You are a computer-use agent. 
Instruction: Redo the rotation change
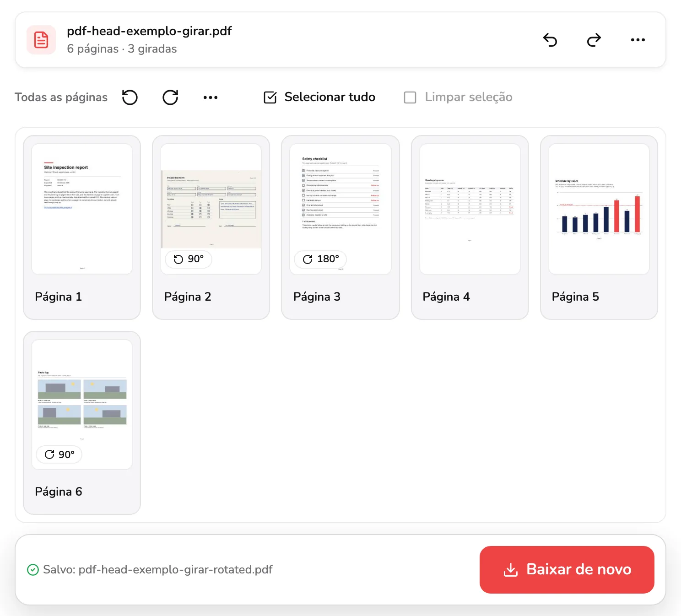[x=594, y=40]
